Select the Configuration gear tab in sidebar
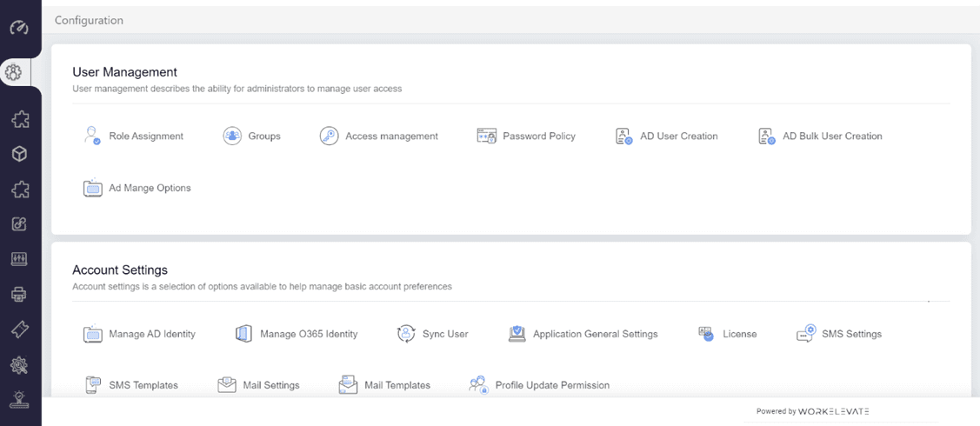 click(x=15, y=73)
